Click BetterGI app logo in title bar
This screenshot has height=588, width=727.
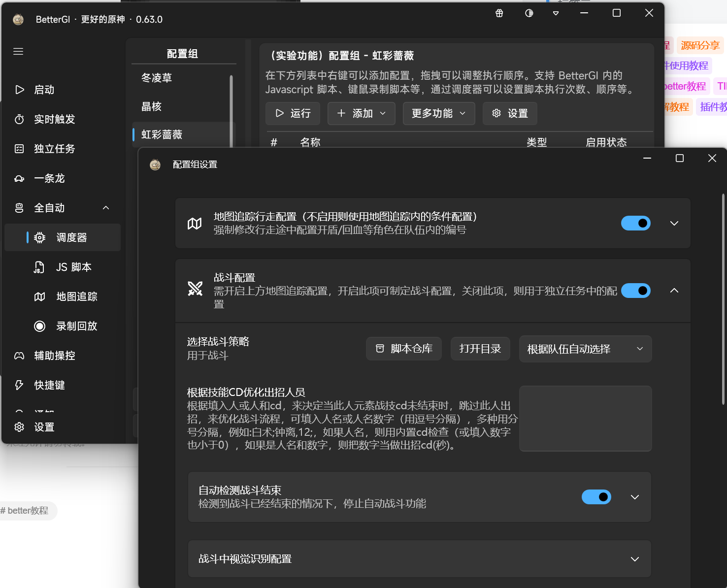18,19
